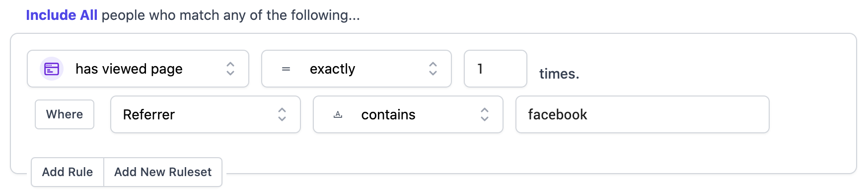Toggle the 'Include All' link
Image resolution: width=868 pixels, height=193 pixels.
click(62, 15)
